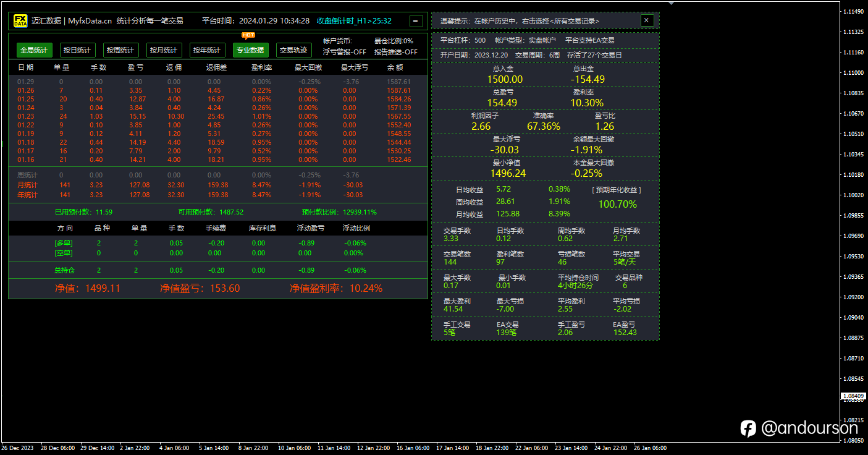This screenshot has height=455, width=868.
Task: Switch to the 全局统计 tab
Action: 34,50
